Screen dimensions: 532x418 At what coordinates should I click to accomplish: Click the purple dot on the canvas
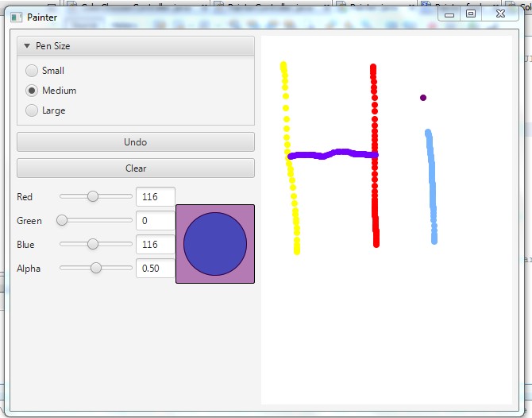pos(423,98)
